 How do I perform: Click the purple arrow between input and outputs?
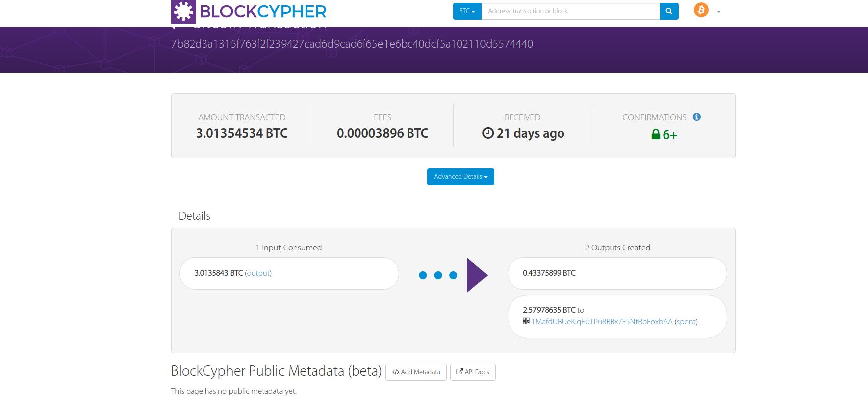coord(477,275)
